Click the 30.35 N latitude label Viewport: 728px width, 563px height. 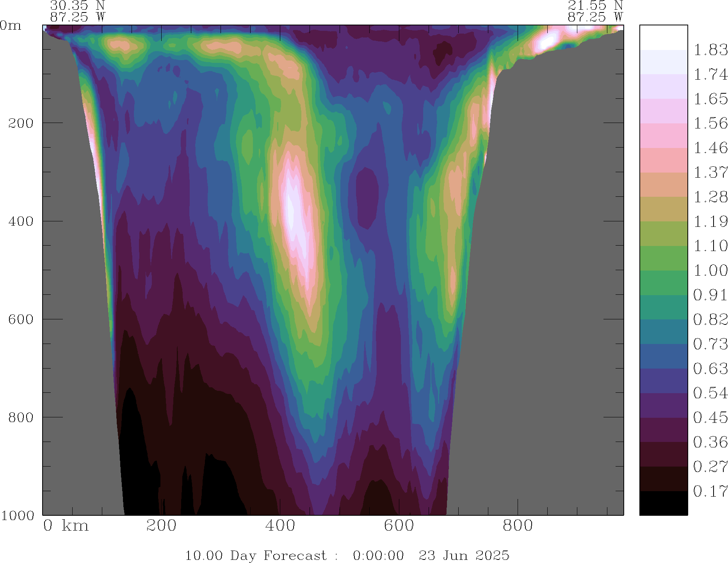pyautogui.click(x=77, y=5)
